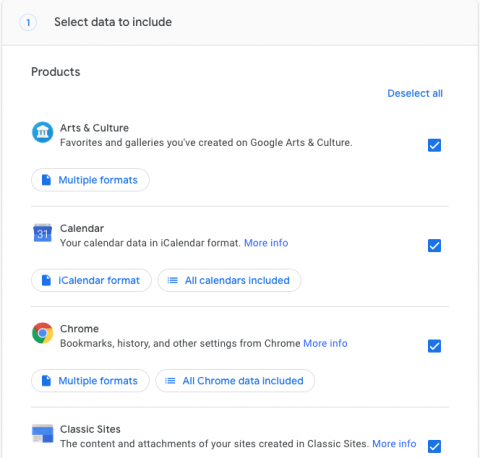The height and width of the screenshot is (458, 480).
Task: Uncheck the Calendar checkbox
Action: (434, 246)
